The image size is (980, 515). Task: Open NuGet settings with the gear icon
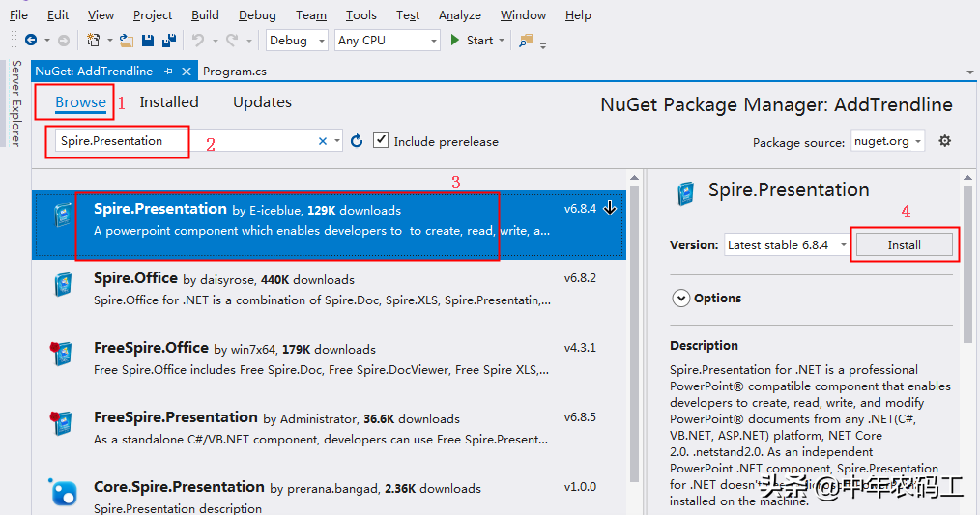(945, 141)
